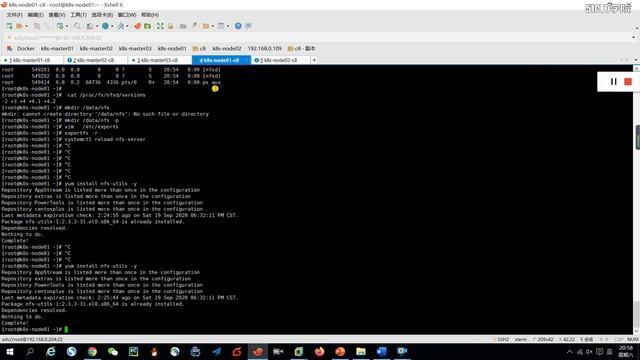Click the Search magnifier toolbar icon
The width and height of the screenshot is (640, 360).
pyautogui.click(x=77, y=26)
